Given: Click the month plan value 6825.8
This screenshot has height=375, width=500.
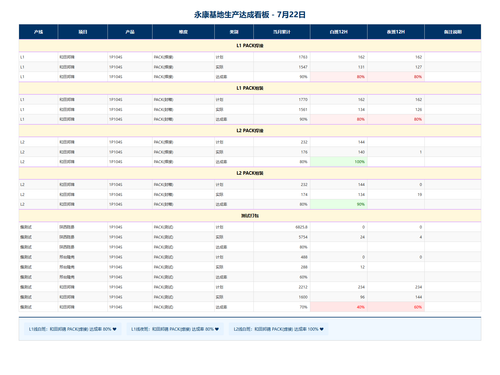Looking at the screenshot, I should (301, 227).
